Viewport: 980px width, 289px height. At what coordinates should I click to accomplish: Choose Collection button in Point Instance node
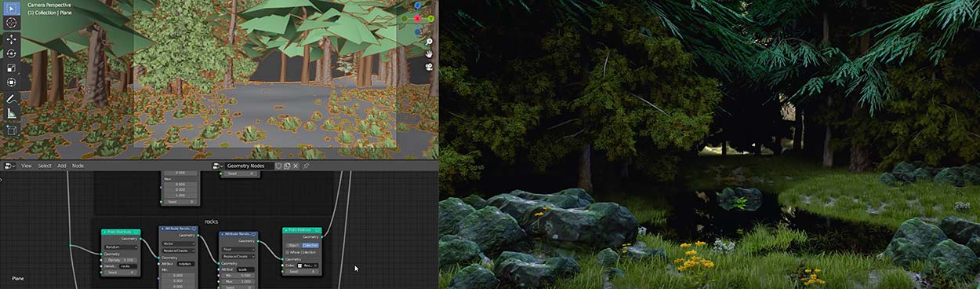tap(310, 245)
